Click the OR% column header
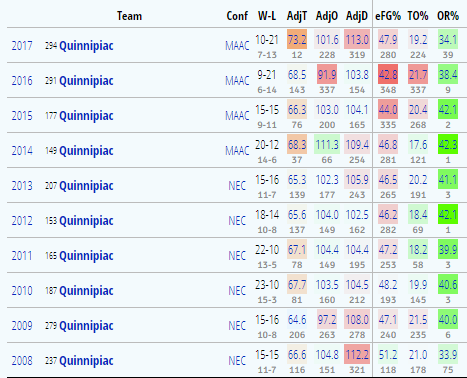The height and width of the screenshot is (378, 467). coord(448,16)
